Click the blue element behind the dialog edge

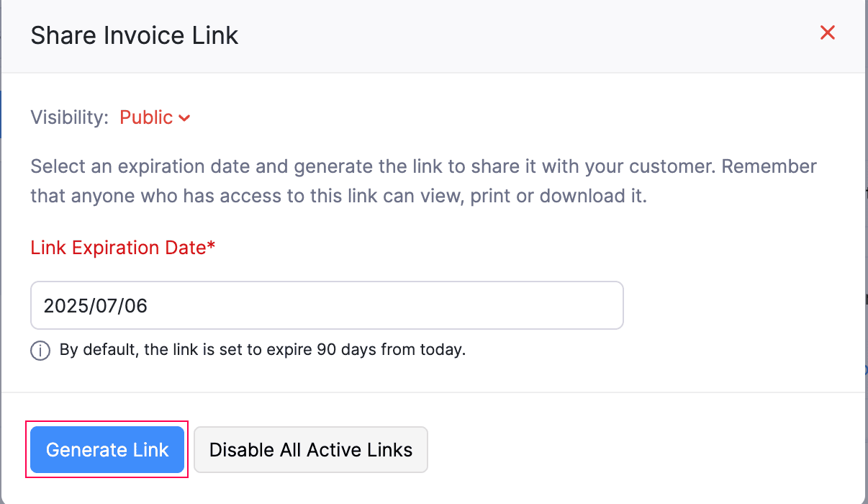tap(3, 115)
